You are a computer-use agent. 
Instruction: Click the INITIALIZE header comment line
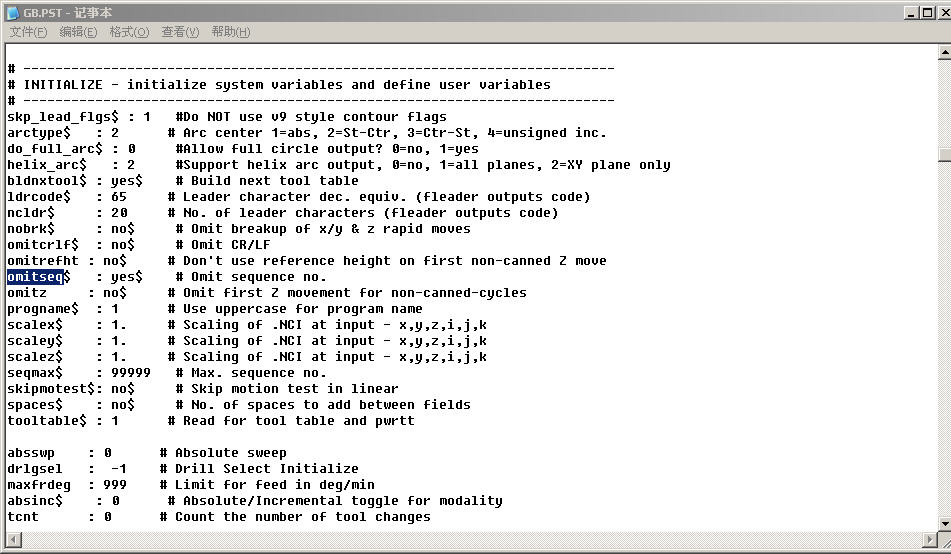pyautogui.click(x=279, y=84)
